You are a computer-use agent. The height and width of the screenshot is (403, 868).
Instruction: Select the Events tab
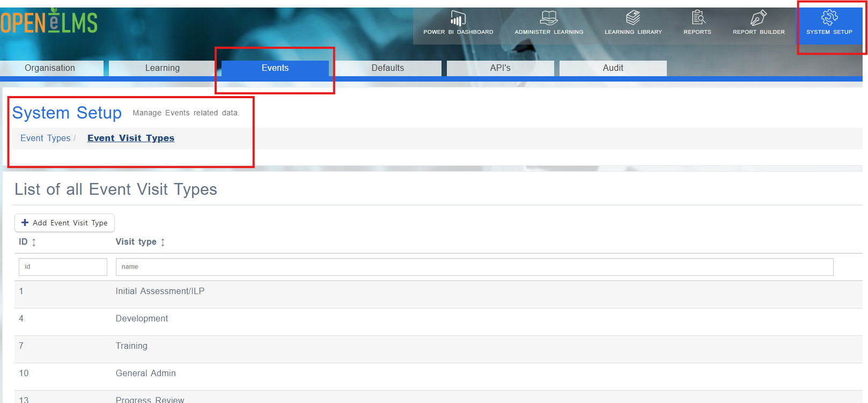tap(275, 68)
